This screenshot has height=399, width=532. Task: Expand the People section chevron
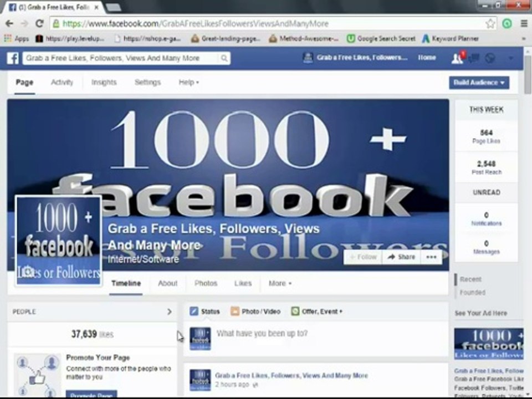(x=170, y=311)
